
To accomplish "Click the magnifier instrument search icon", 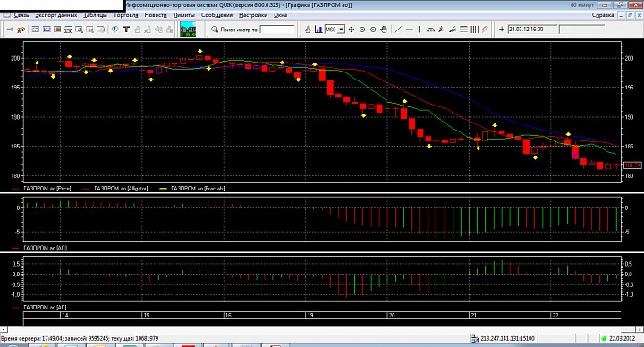I will 215,30.
